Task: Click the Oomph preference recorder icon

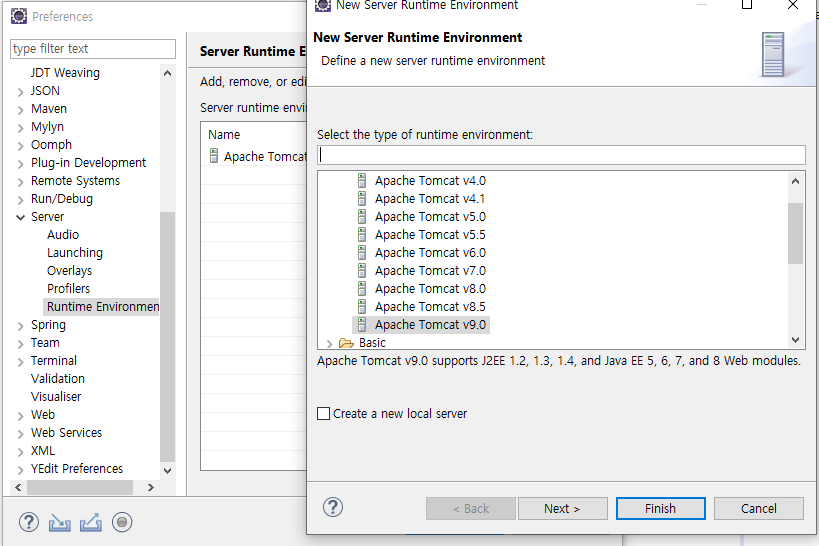Action: [122, 522]
